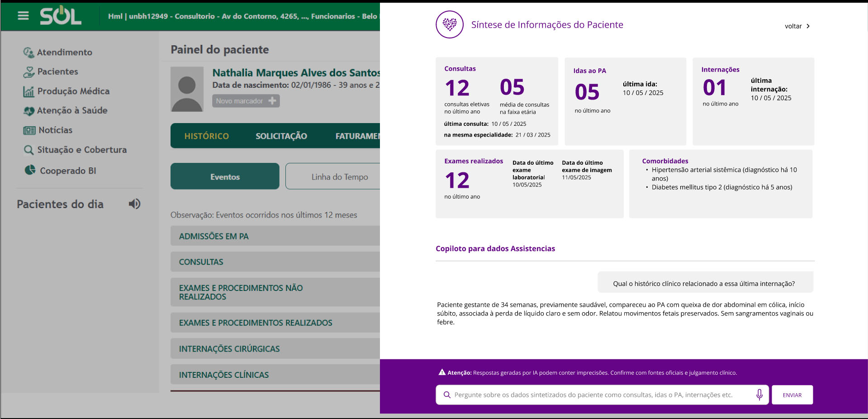Switch to the HISTÓRICO tab
Viewport: 868px width, 419px height.
(206, 136)
